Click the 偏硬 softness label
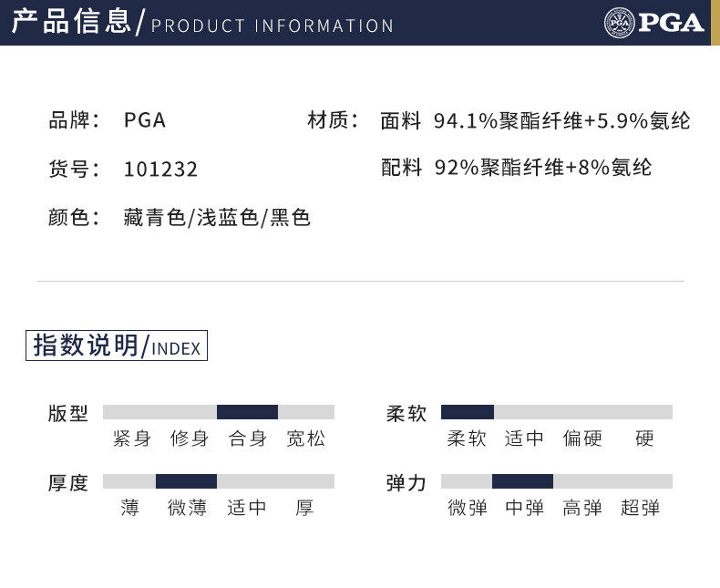This screenshot has width=720, height=588. tap(582, 438)
